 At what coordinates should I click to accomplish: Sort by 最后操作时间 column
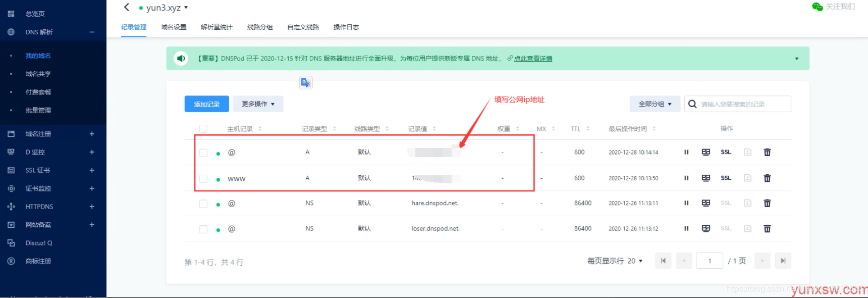[x=654, y=129]
